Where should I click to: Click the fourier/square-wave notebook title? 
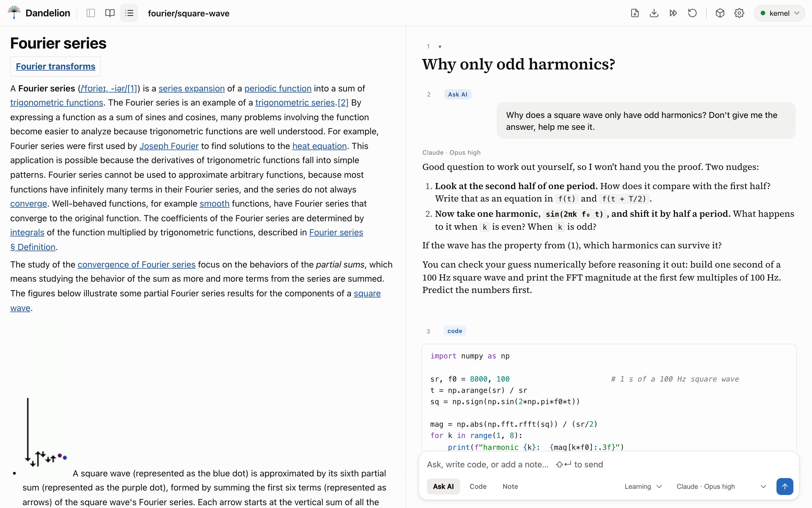189,14
